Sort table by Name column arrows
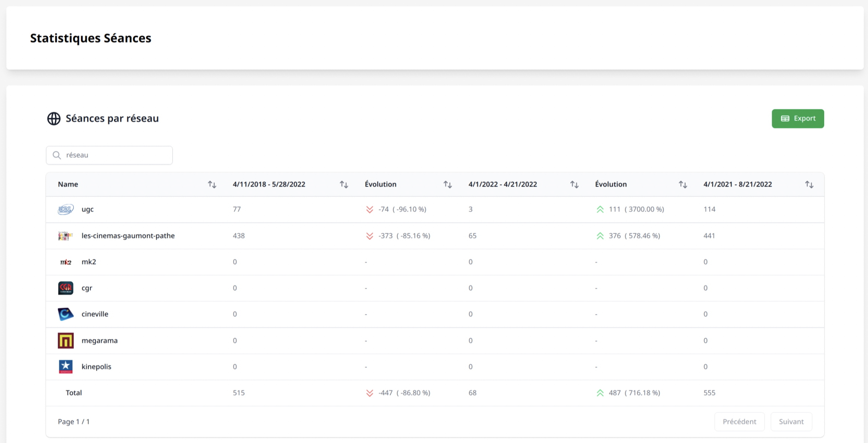Image resolution: width=868 pixels, height=443 pixels. [x=212, y=185]
